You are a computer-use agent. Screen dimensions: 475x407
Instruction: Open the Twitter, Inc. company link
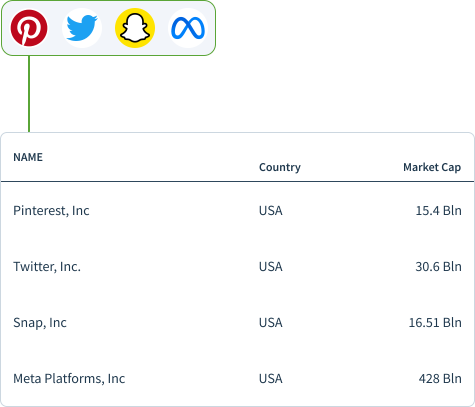pos(47,267)
